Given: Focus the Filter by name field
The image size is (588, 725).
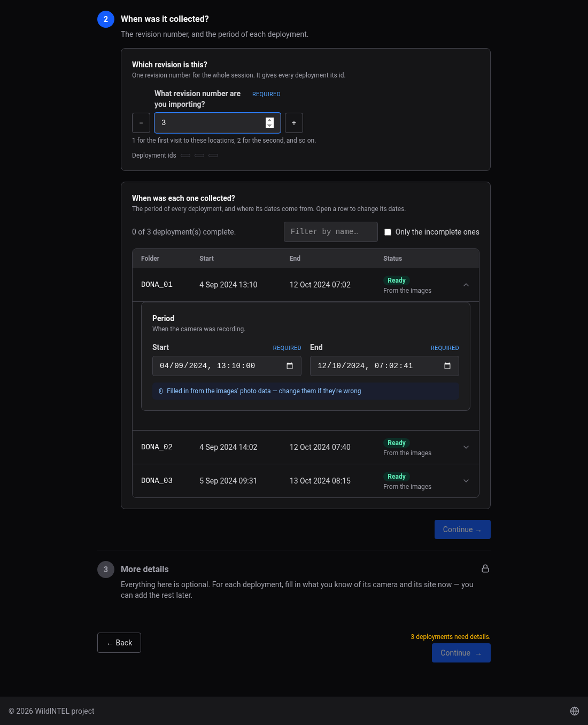Looking at the screenshot, I should [x=331, y=232].
